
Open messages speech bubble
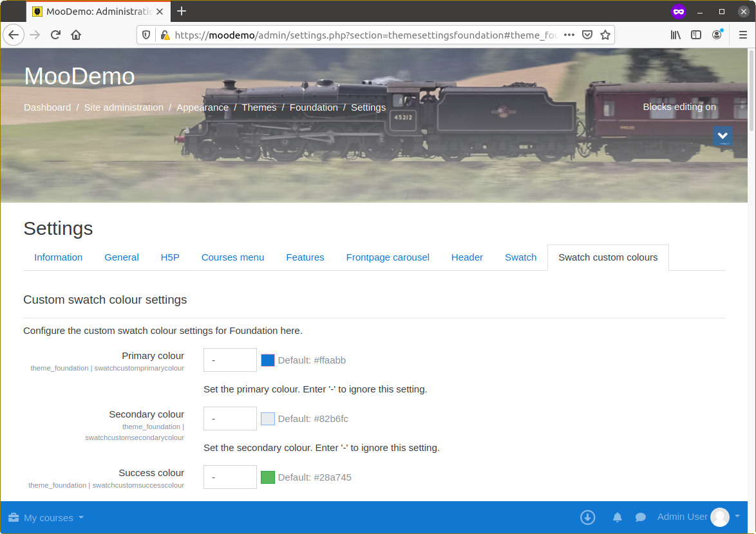pos(640,517)
